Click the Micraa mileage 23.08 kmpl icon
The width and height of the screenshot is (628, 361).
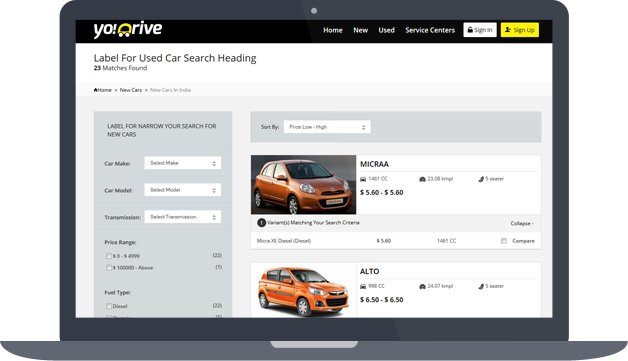tap(422, 179)
